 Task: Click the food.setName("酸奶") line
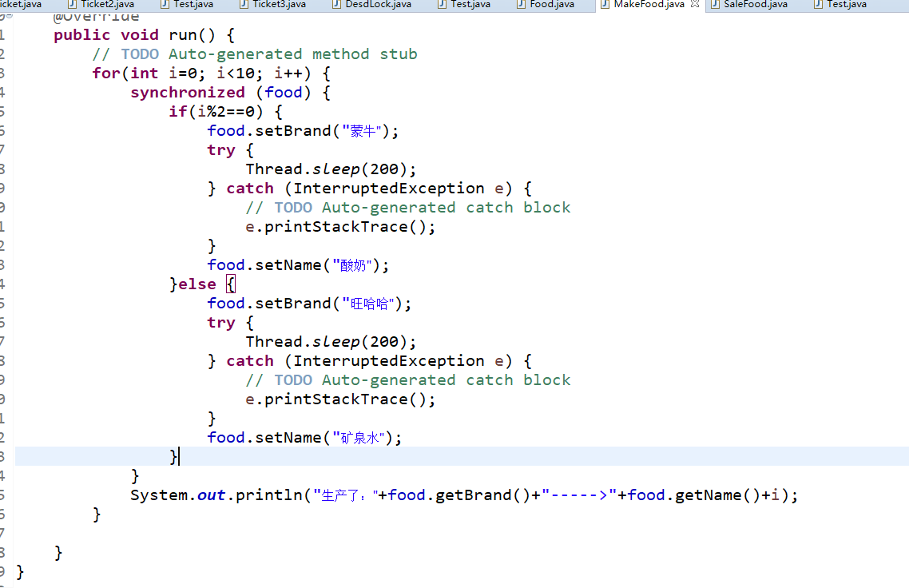[x=298, y=265]
